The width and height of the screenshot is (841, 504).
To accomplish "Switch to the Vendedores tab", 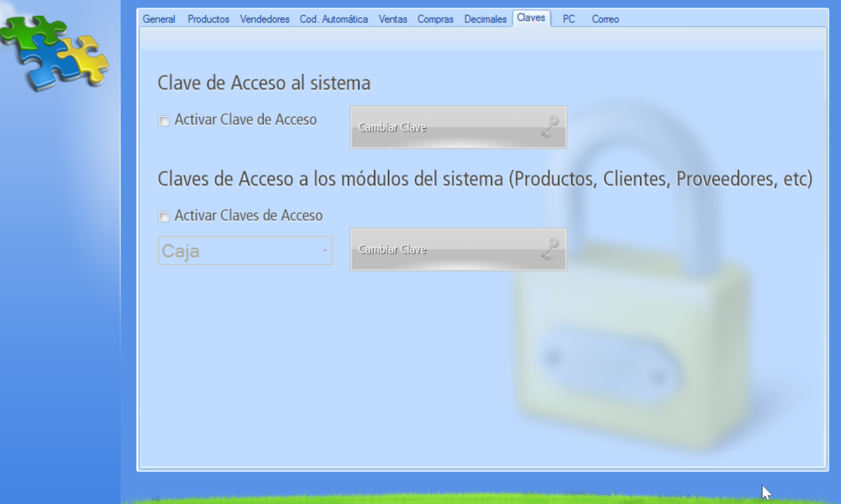I will 264,19.
